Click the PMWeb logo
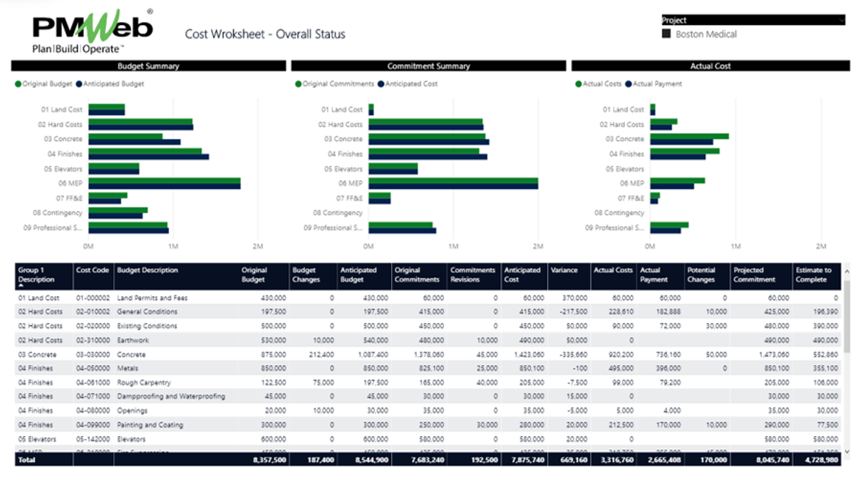Viewport: 868px width, 484px height. coord(93,32)
